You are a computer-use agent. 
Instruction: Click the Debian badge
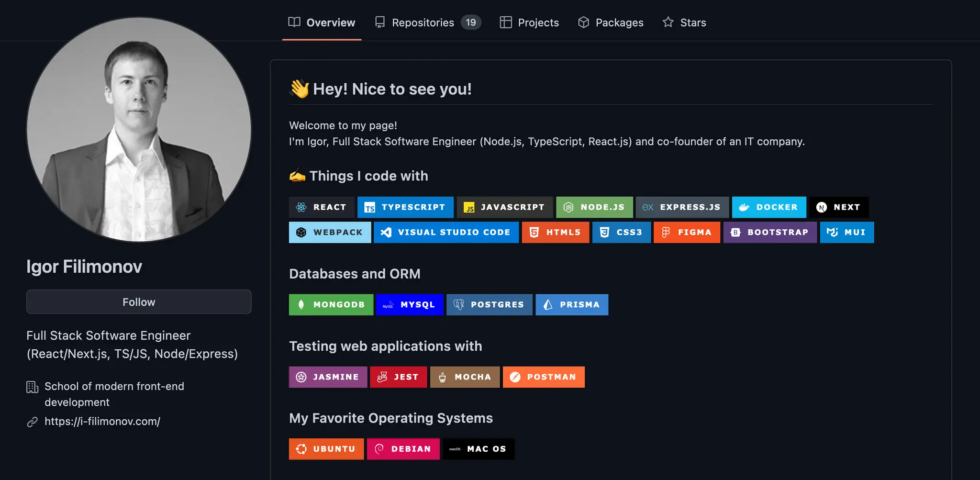pyautogui.click(x=403, y=449)
